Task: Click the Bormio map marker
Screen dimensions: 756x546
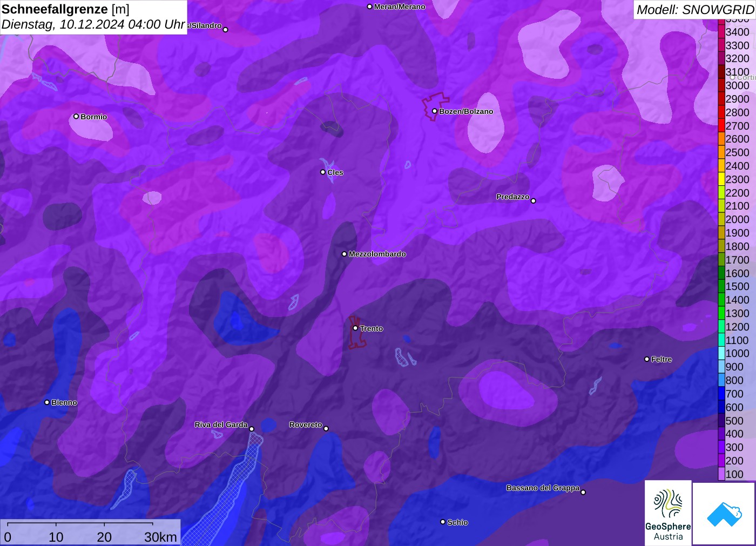Action: pyautogui.click(x=76, y=117)
